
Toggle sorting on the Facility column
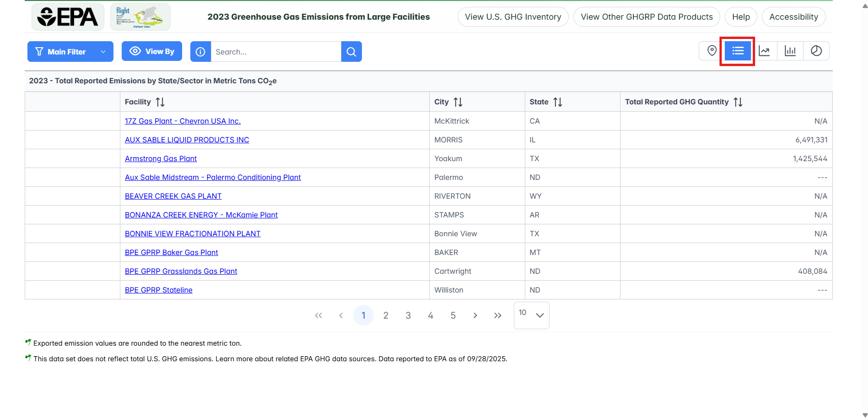point(160,102)
